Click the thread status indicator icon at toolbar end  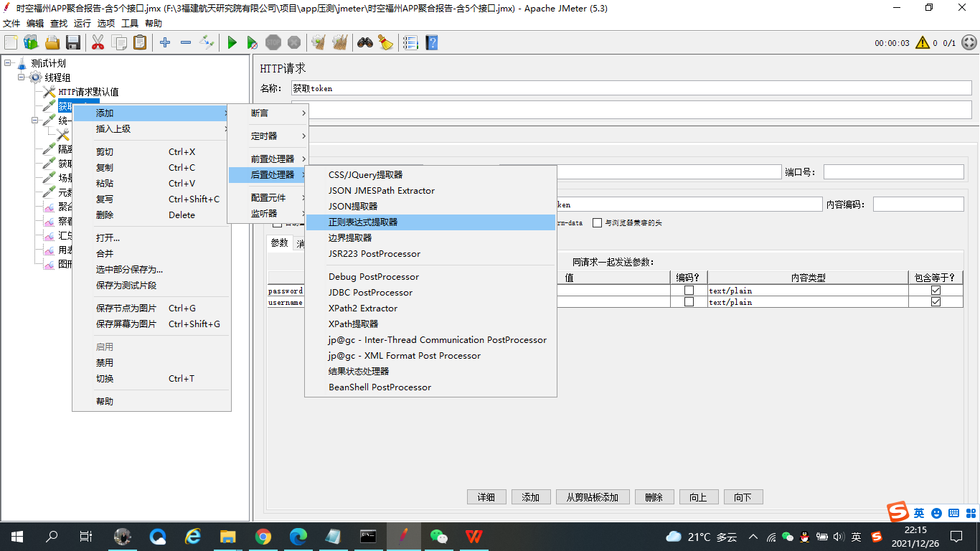(969, 43)
